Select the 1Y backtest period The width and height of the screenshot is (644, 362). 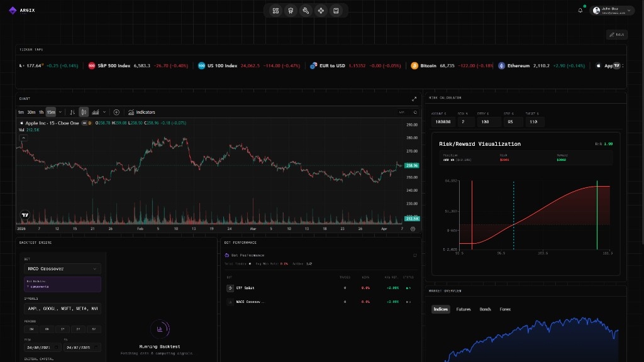click(x=62, y=329)
